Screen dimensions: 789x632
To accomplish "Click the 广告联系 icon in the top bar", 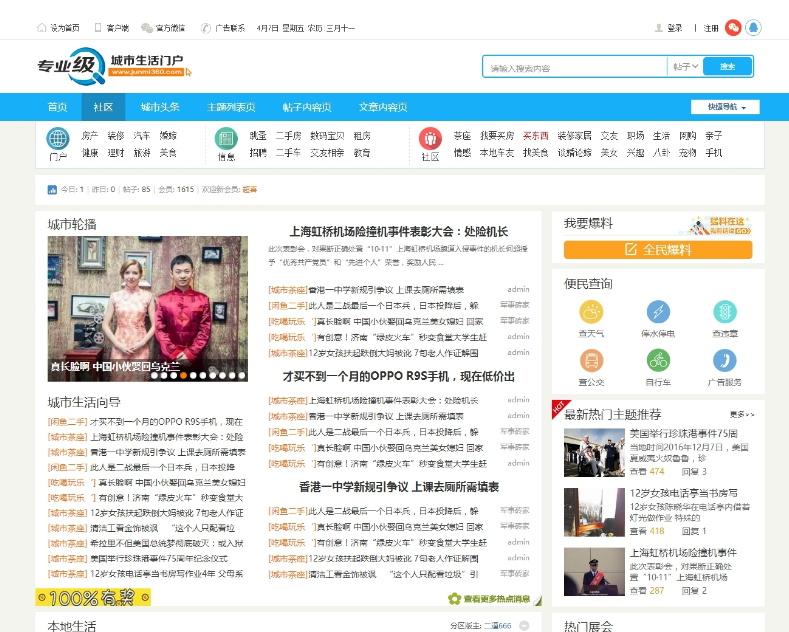I will coord(205,28).
